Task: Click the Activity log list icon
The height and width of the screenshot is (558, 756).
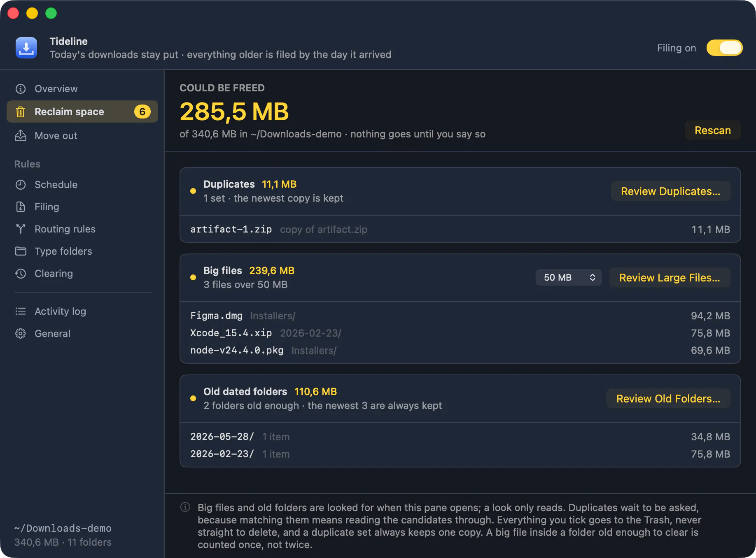Action: pos(21,312)
